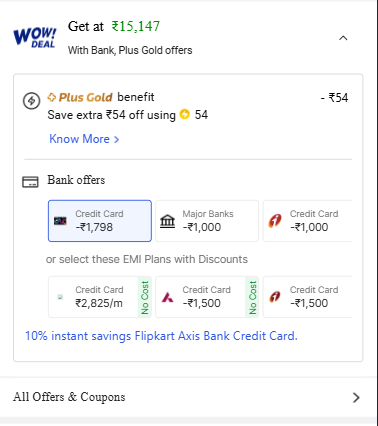Click the Know More chevron arrow
This screenshot has width=378, height=426.
coord(116,139)
